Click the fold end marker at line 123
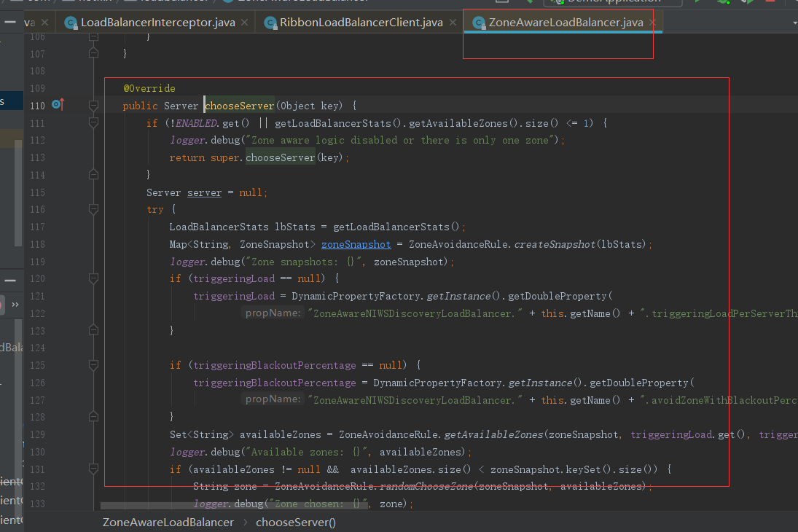 (x=93, y=330)
